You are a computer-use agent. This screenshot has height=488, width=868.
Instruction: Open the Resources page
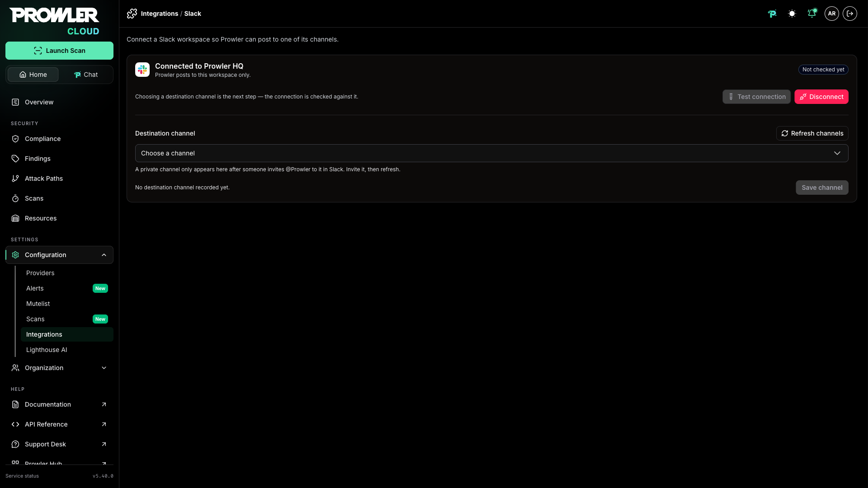click(59, 218)
